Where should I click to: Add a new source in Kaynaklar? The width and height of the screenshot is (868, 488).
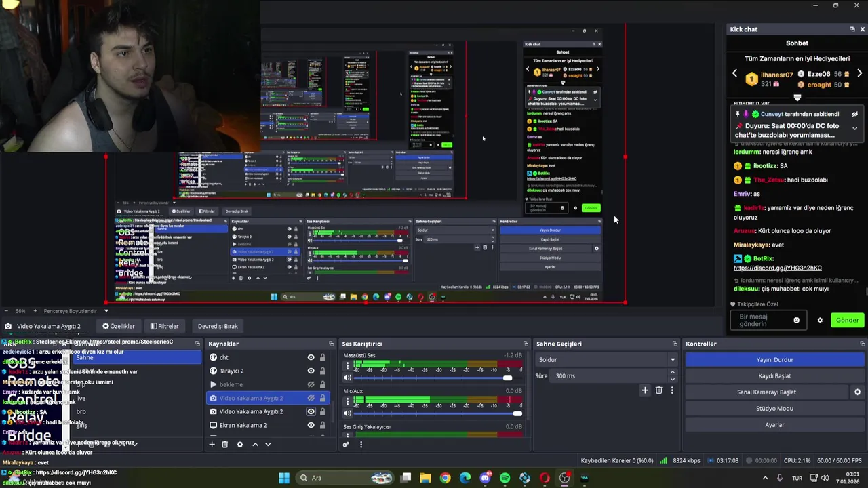[x=212, y=445]
